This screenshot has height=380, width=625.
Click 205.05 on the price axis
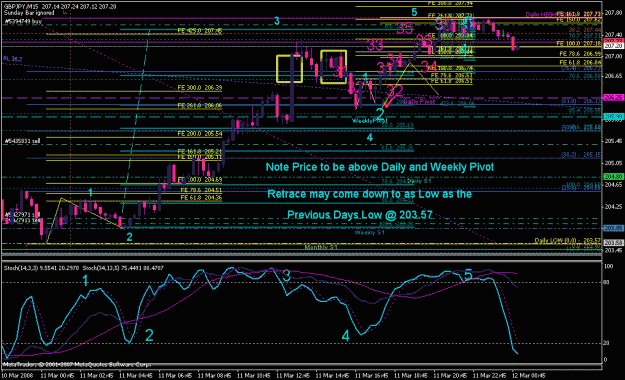[x=613, y=163]
